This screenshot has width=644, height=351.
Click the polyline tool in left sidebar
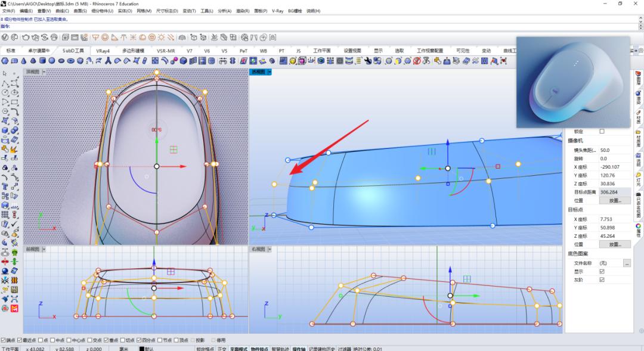(x=5, y=83)
